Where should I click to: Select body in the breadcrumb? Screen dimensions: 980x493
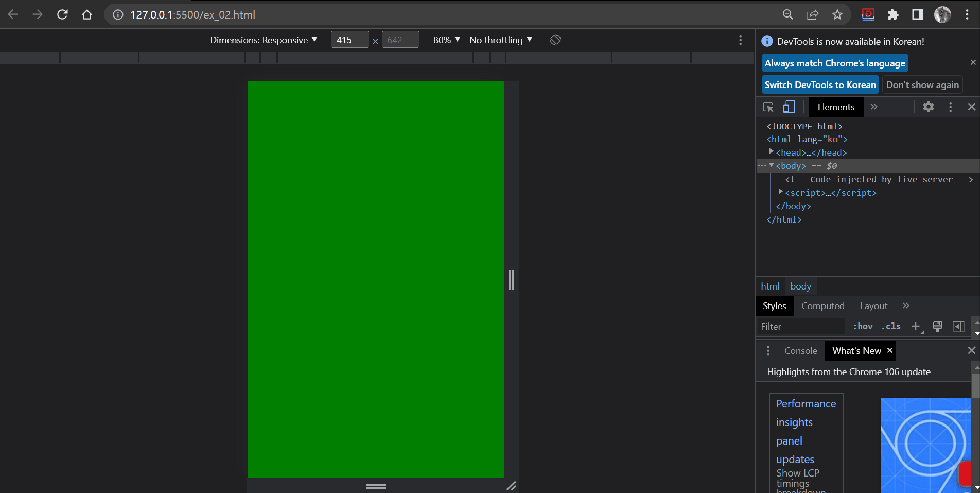(x=800, y=286)
